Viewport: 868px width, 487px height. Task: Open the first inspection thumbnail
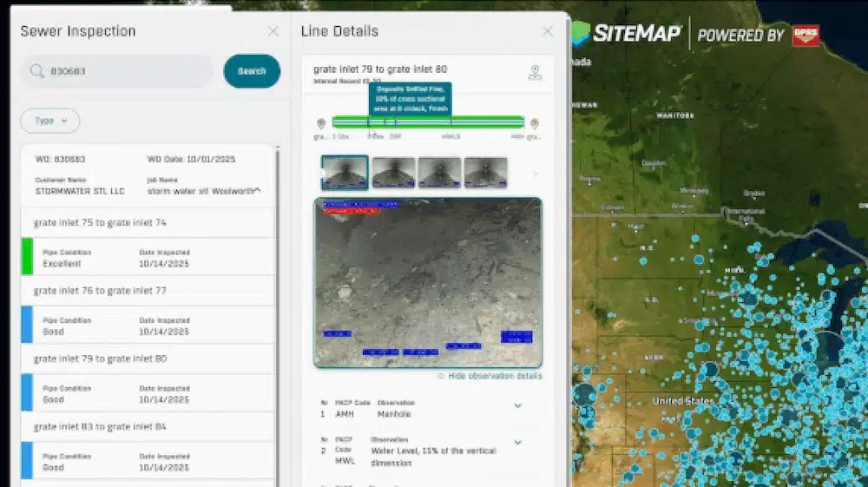[345, 173]
